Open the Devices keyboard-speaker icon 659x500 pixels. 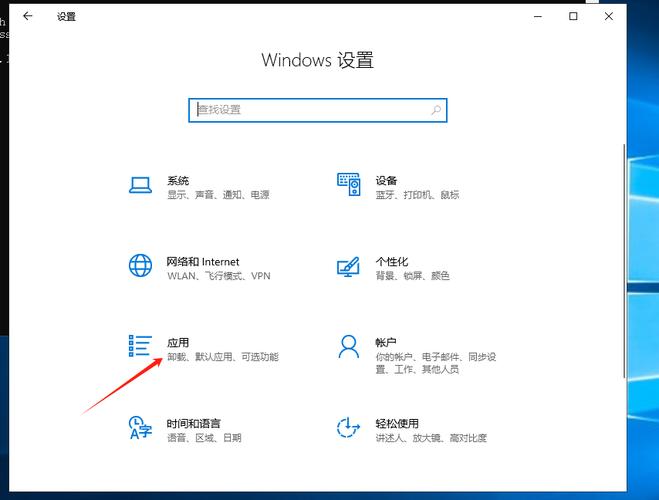(349, 184)
